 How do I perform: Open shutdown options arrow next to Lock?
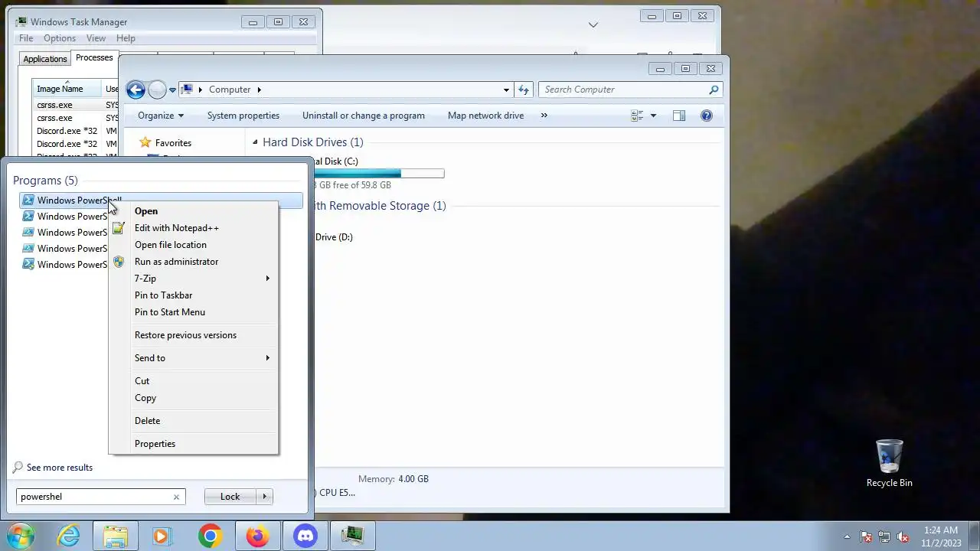265,497
